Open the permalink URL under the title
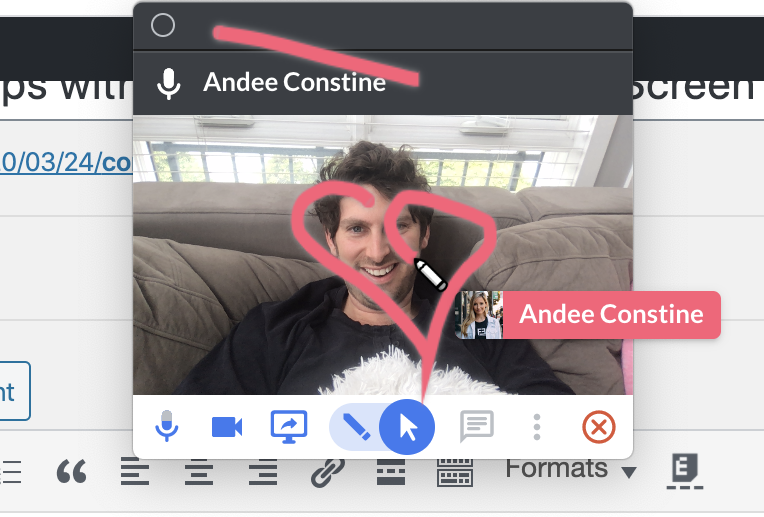 click(66, 162)
